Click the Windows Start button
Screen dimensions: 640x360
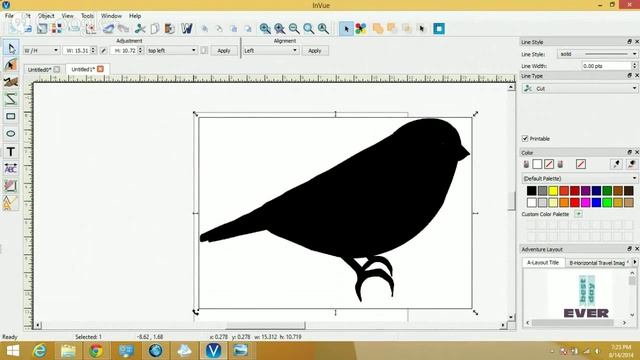[x=12, y=351]
